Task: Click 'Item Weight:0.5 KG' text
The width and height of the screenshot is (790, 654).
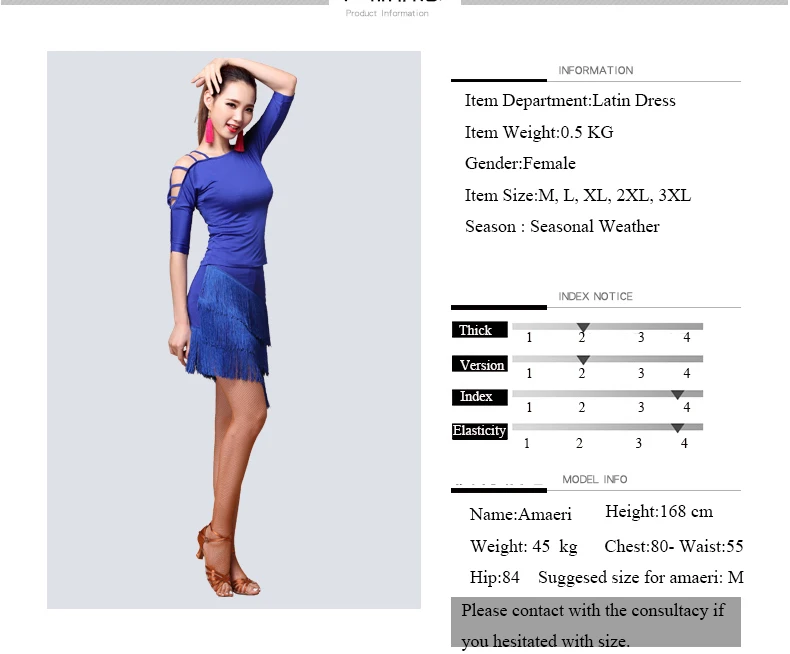Action: tap(539, 132)
